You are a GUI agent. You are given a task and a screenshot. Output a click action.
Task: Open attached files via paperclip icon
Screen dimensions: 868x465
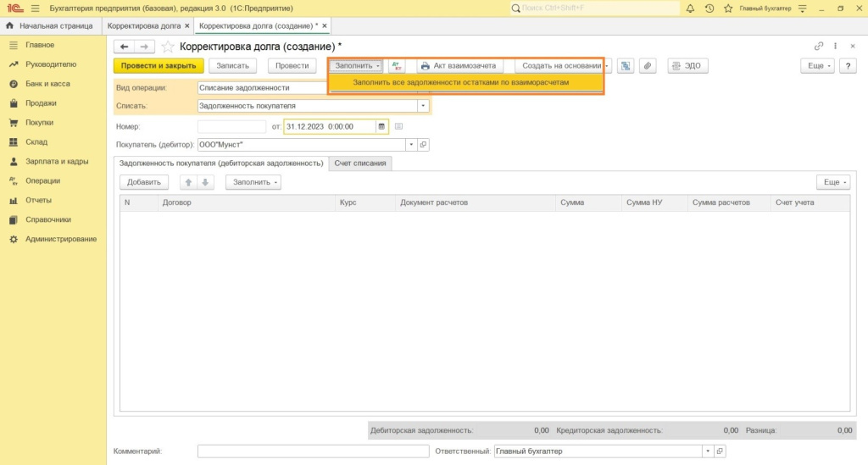647,66
